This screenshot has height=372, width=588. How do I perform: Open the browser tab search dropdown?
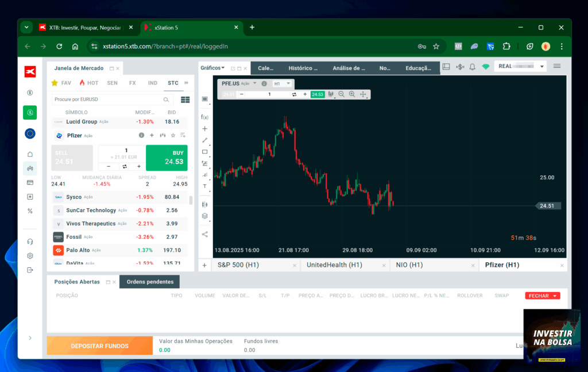tap(26, 28)
